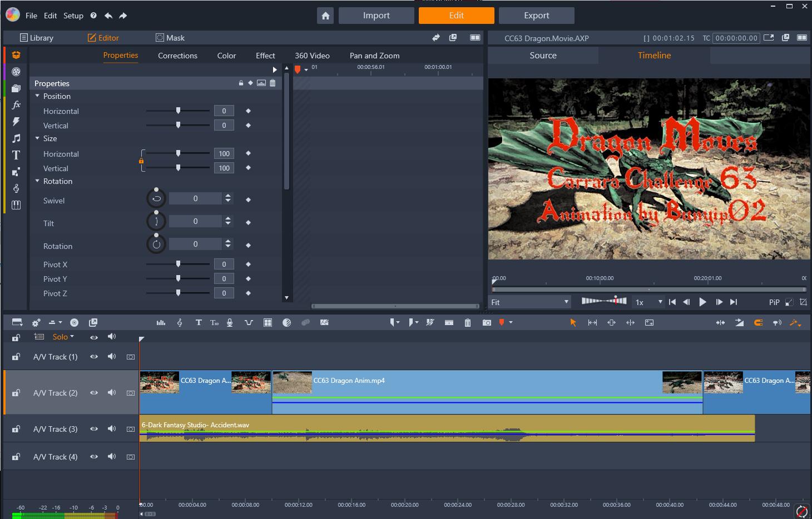Collapse the Position section
The width and height of the screenshot is (812, 519).
point(37,96)
